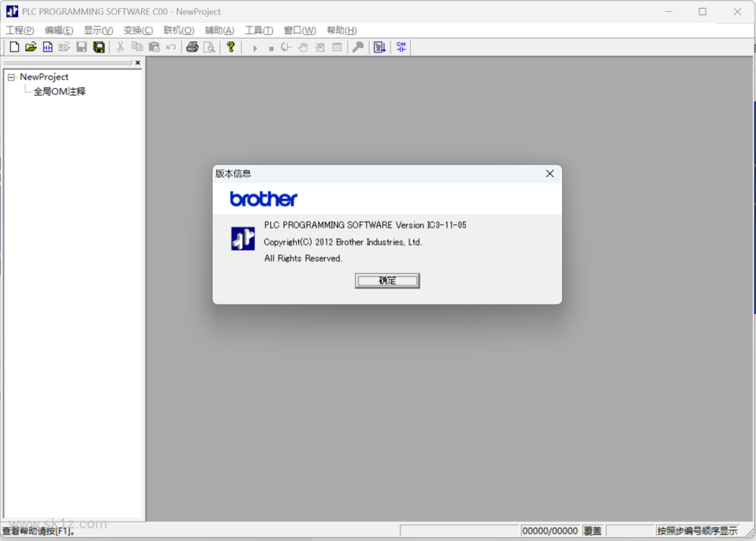
Task: Collapse the NewProject tree node
Action: click(x=11, y=77)
